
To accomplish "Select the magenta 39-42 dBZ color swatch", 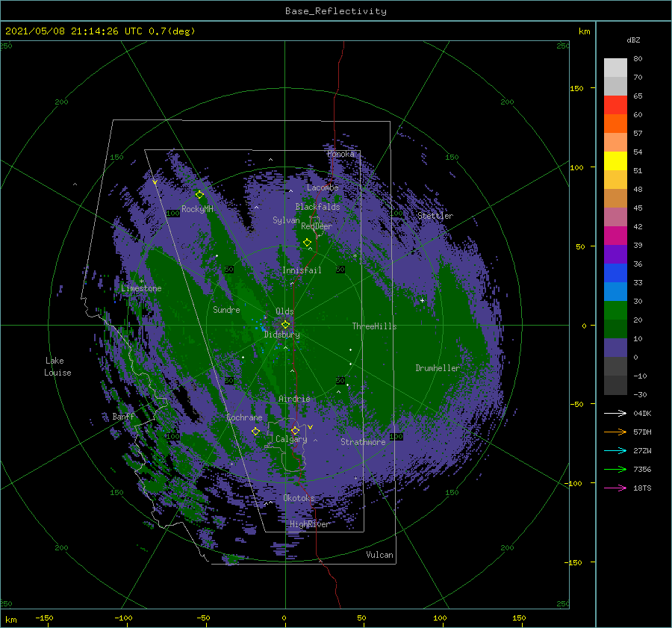I will coord(615,236).
